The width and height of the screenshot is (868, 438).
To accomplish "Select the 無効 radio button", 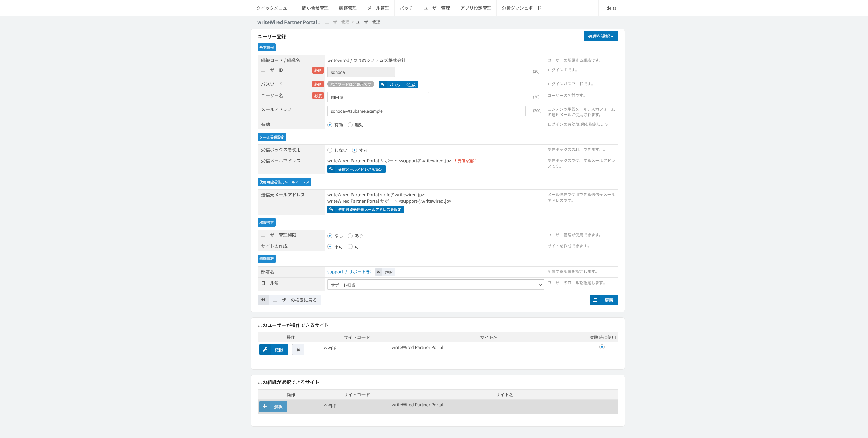I will pos(350,125).
